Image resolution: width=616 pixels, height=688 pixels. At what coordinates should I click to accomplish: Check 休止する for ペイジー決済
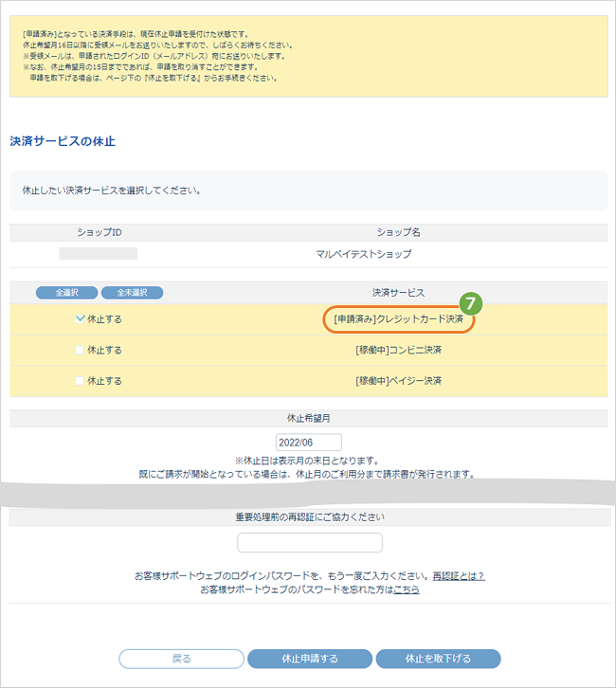[80, 381]
